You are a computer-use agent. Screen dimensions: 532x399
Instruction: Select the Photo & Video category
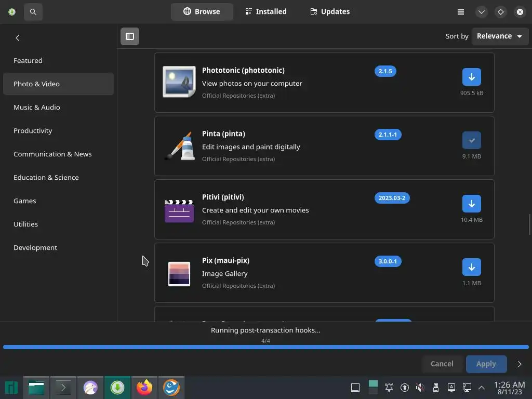pos(58,84)
